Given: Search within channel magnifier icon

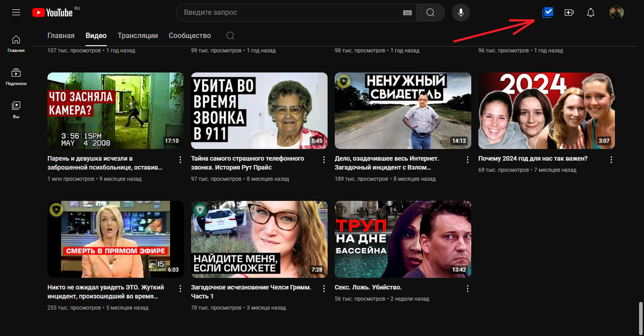Looking at the screenshot, I should pyautogui.click(x=230, y=36).
